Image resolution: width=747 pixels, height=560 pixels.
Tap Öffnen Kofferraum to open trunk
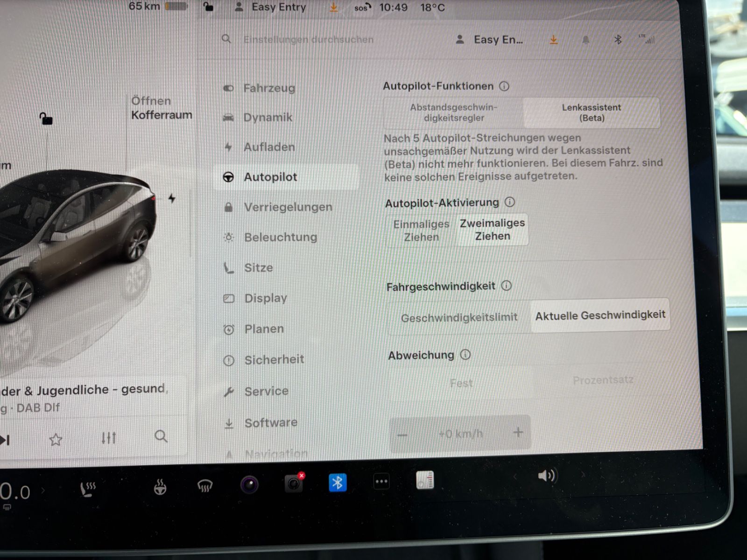point(161,108)
